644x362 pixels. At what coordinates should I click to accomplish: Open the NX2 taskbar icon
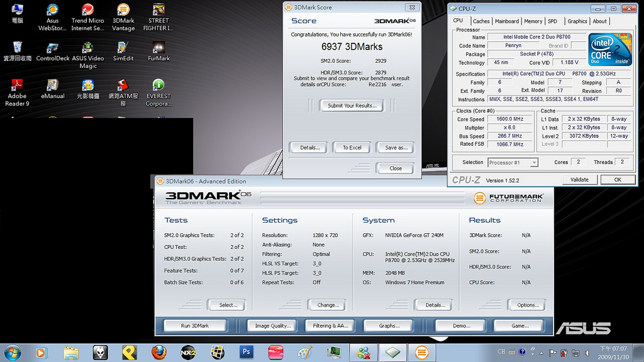point(187,353)
